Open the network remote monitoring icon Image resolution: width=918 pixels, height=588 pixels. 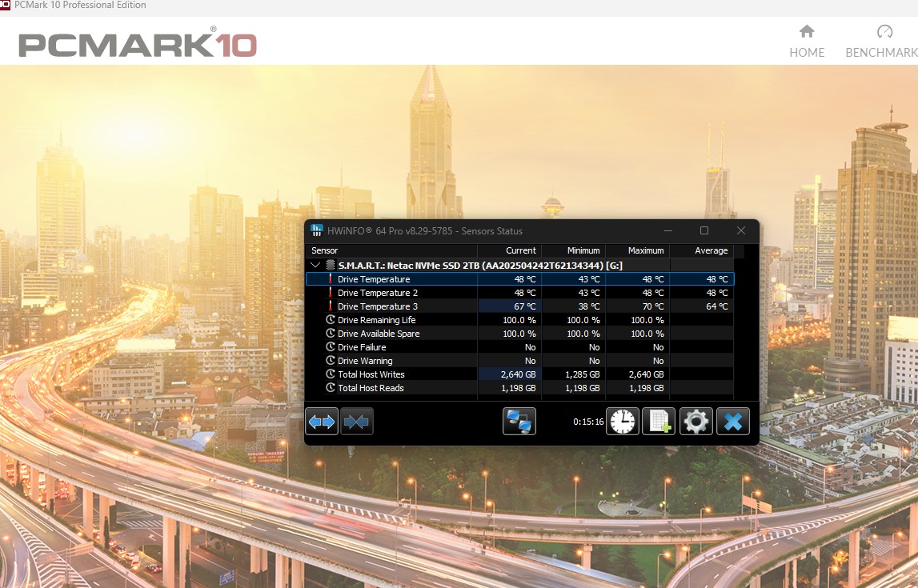point(519,422)
